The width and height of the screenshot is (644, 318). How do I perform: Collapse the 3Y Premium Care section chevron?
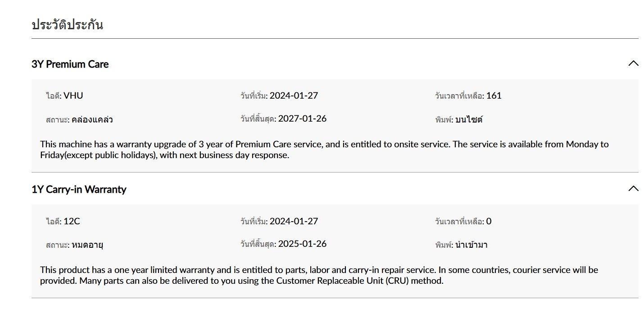[633, 64]
